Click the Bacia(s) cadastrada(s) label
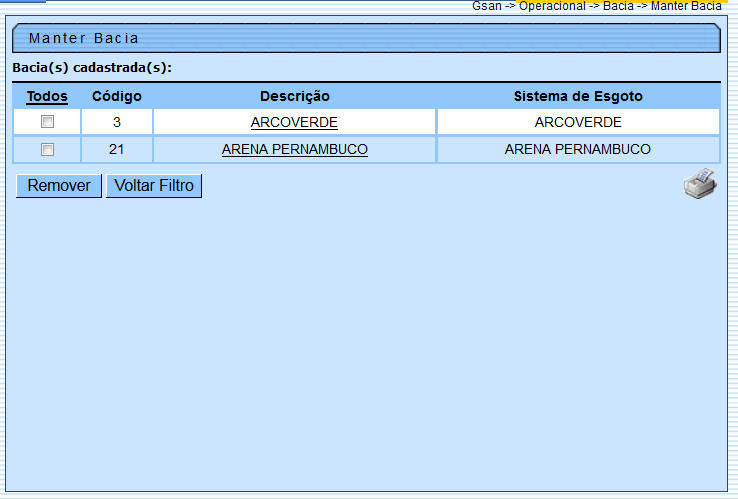 [92, 68]
